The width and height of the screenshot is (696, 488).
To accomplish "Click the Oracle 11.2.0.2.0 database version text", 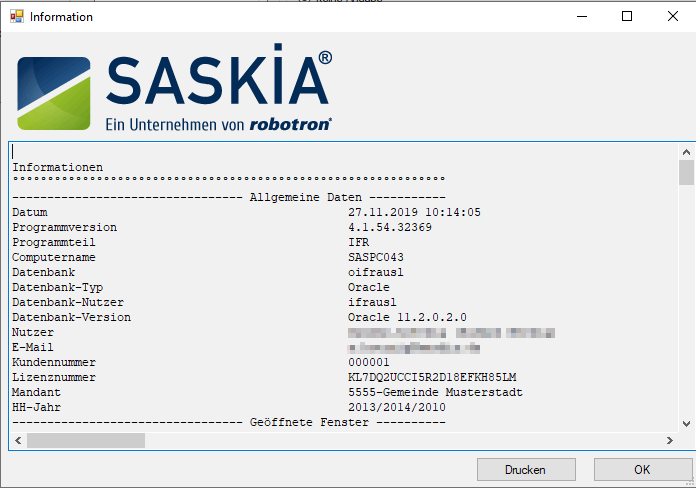I will [x=407, y=318].
